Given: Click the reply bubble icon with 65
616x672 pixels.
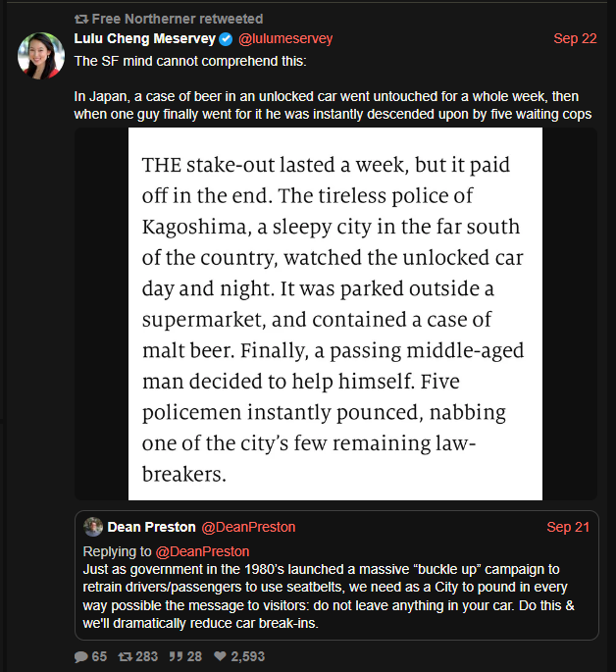Looking at the screenshot, I should [81, 656].
